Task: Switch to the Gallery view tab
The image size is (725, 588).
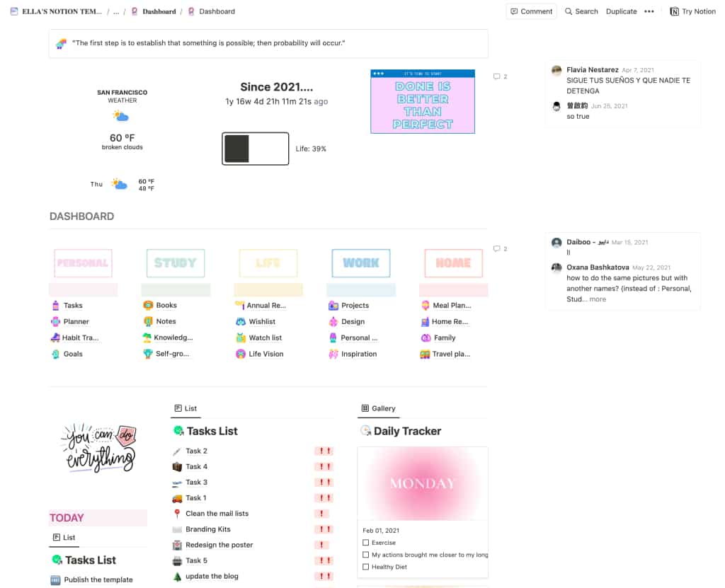Action: point(378,408)
